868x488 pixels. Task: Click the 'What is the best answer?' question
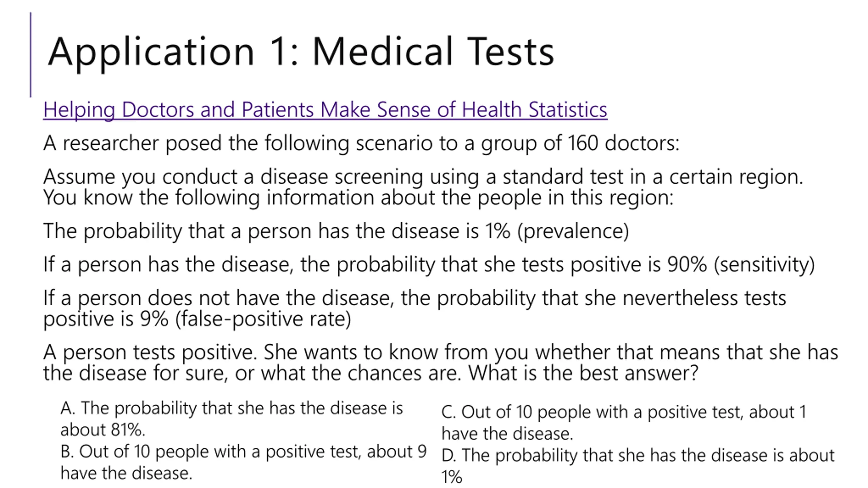tap(583, 373)
